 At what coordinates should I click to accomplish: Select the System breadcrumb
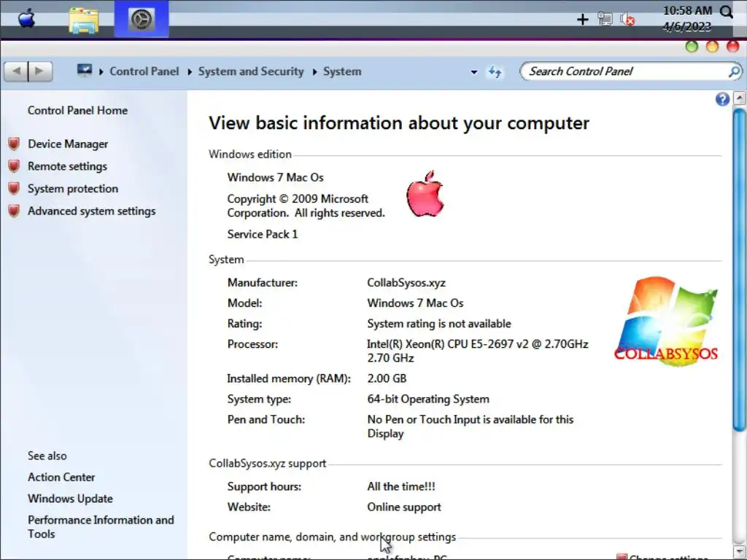(342, 71)
